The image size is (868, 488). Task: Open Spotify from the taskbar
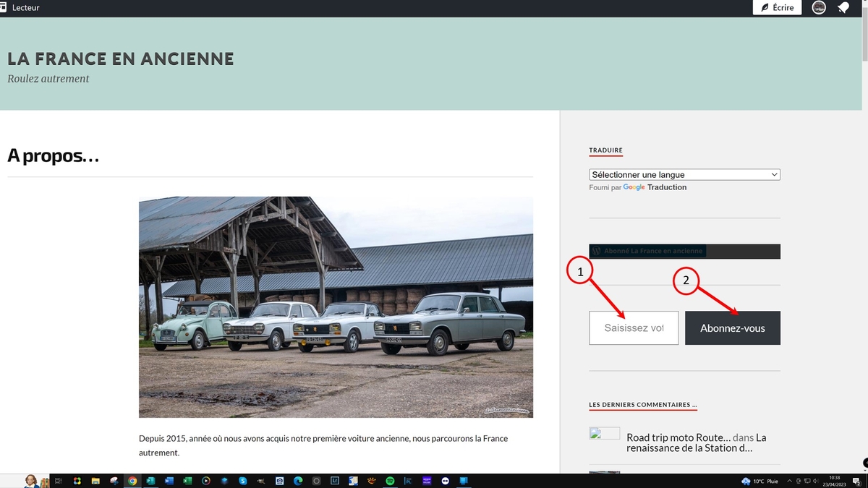click(x=390, y=481)
